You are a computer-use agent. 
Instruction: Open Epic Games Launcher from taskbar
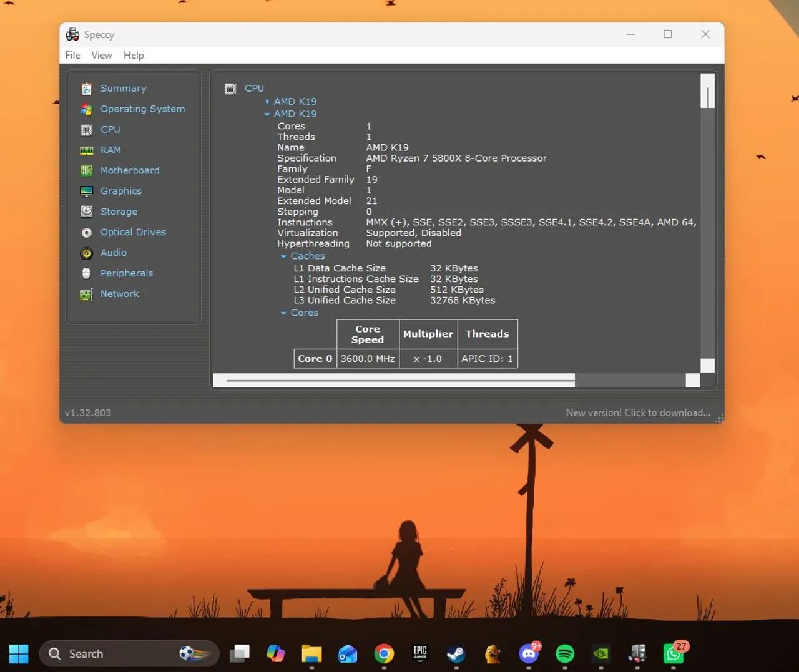(x=420, y=653)
